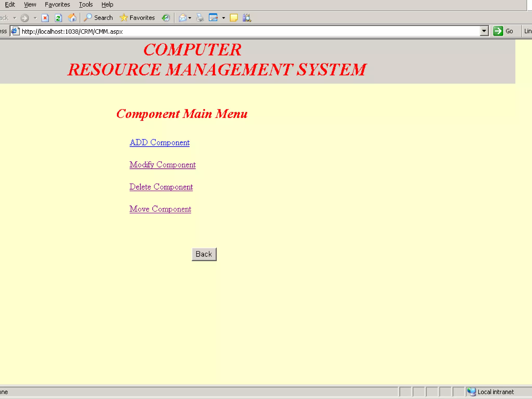The width and height of the screenshot is (532, 399).
Task: Click the address bar URL field
Action: pos(234,31)
